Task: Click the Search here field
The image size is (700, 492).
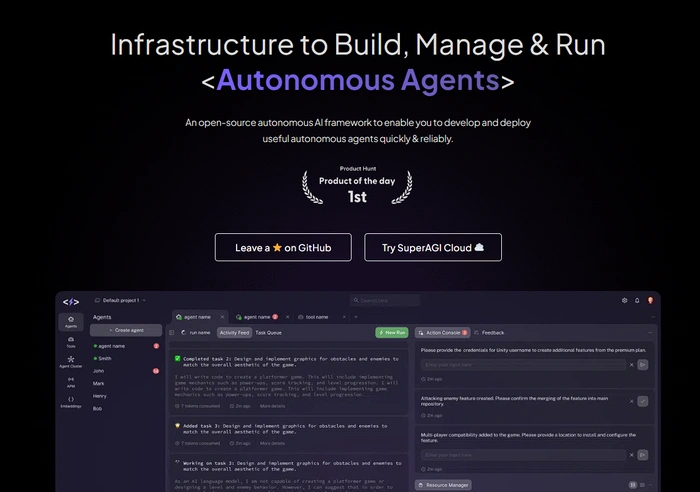Action: pyautogui.click(x=385, y=300)
